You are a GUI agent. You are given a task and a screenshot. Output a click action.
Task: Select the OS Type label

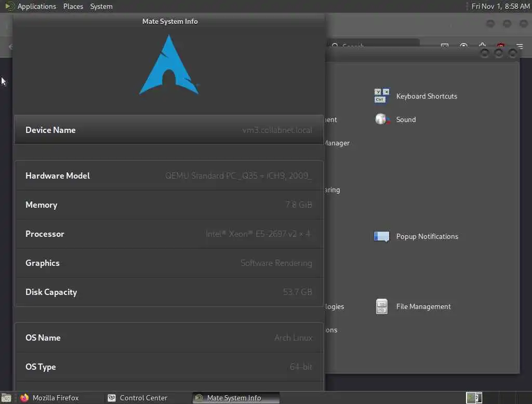coord(41,367)
